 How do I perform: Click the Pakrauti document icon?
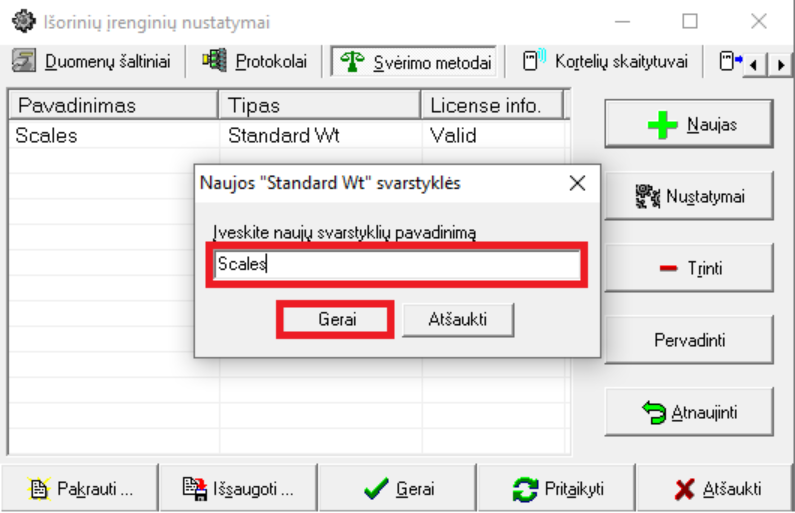click(x=39, y=490)
